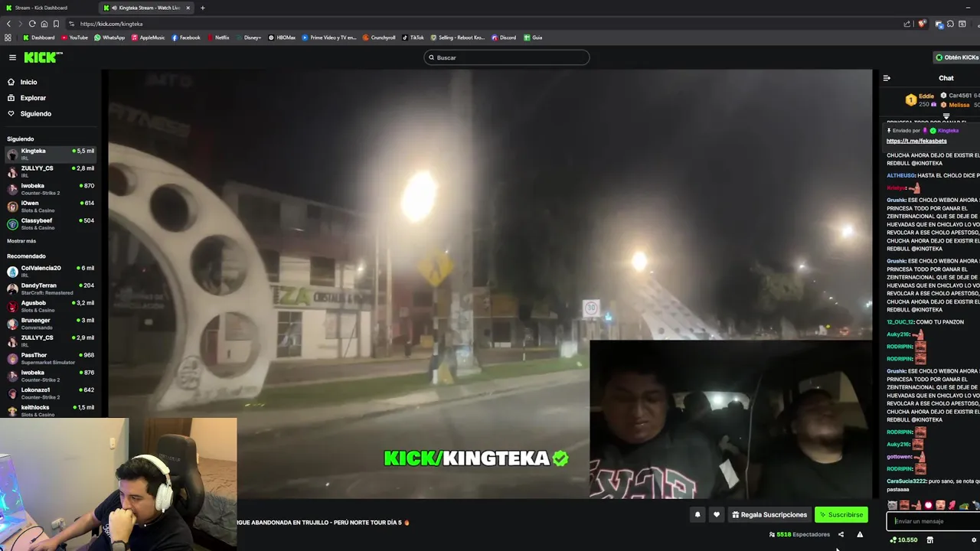Expand the chat leaderboard arrow
The image size is (980, 551).
946,116
